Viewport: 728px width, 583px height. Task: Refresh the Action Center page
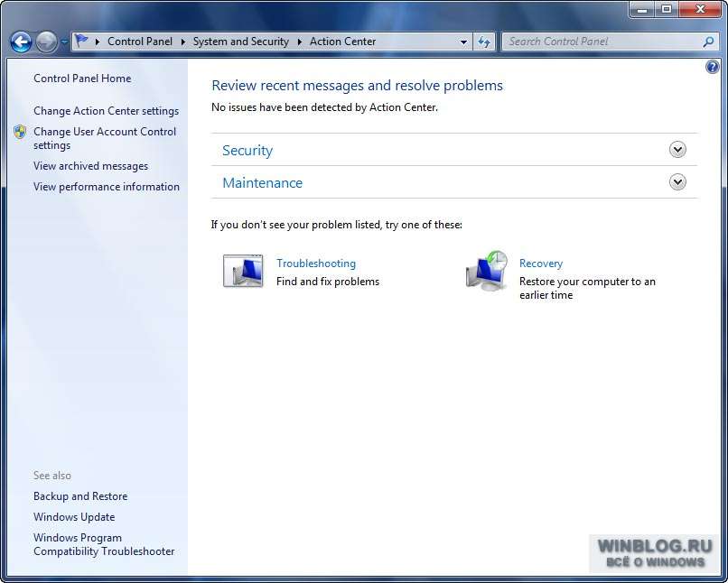pyautogui.click(x=484, y=42)
